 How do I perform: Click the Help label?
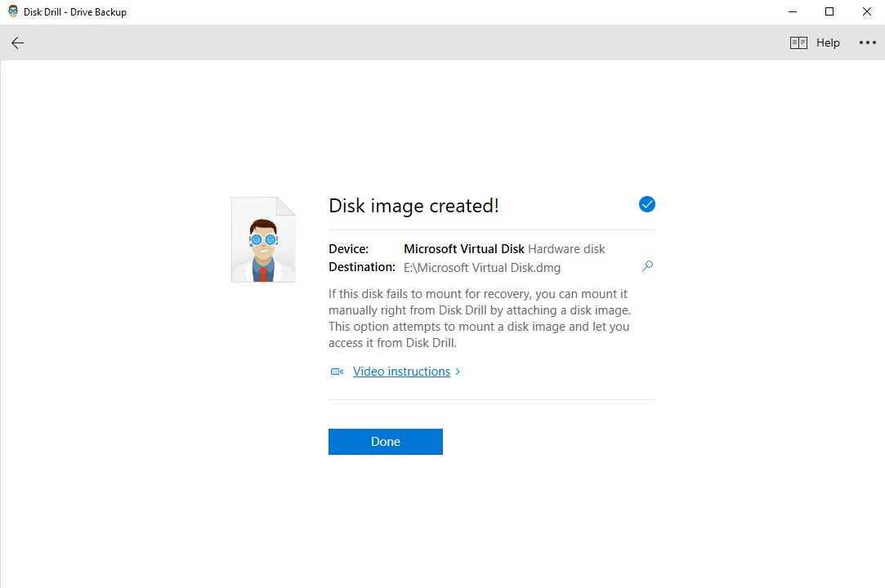click(x=828, y=43)
